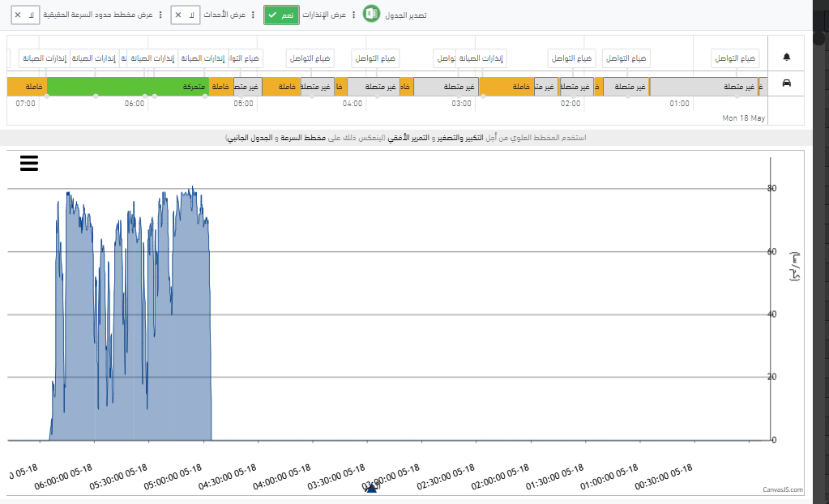Click the rightmost ضياع التواصل alarm label
Viewport: 829px width, 504px height.
pyautogui.click(x=735, y=58)
